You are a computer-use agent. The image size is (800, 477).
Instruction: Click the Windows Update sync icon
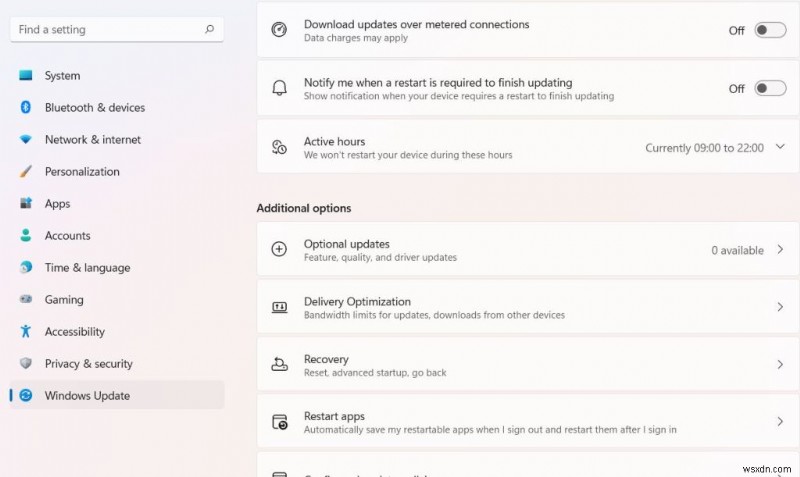(26, 395)
